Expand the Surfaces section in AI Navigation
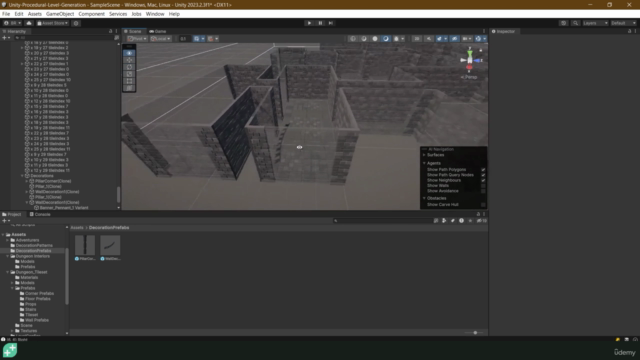Screen dimensions: 640x360 click(x=424, y=155)
